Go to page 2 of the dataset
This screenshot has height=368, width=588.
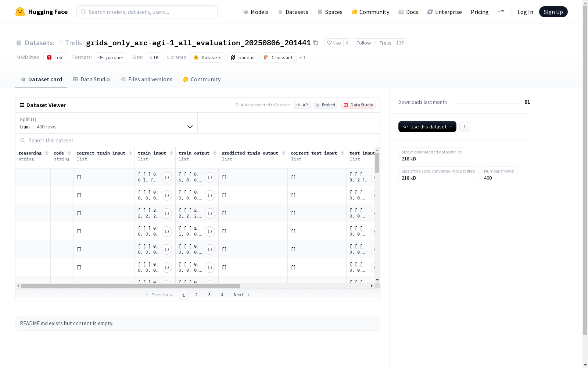pos(197,295)
